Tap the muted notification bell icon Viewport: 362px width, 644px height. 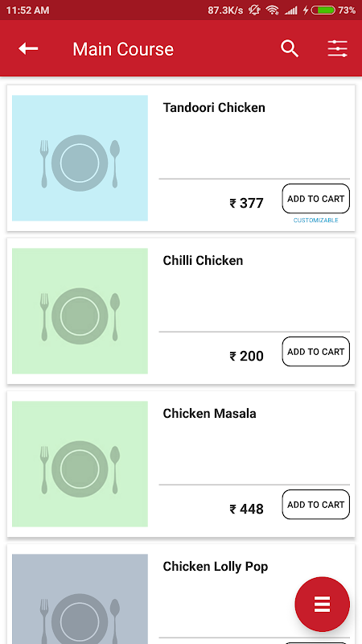tap(254, 10)
